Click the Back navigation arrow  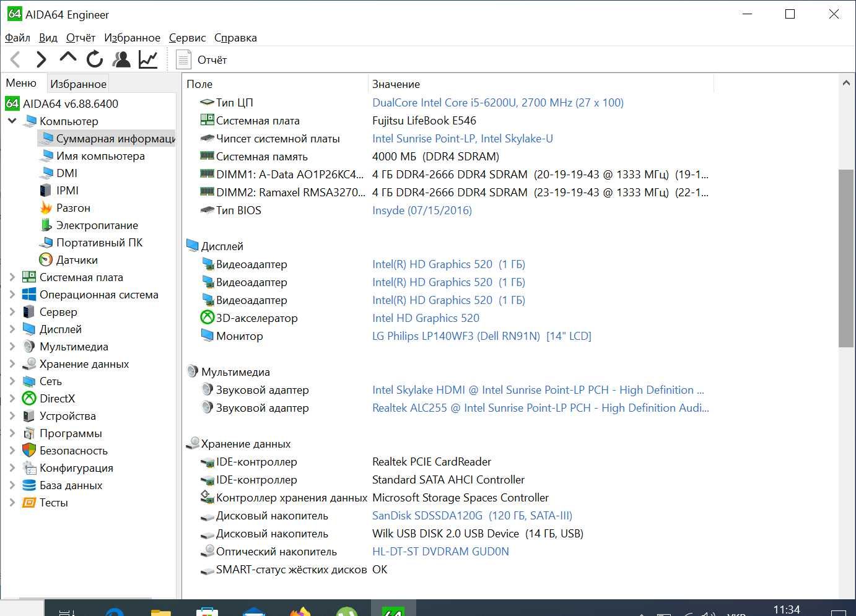coord(16,59)
